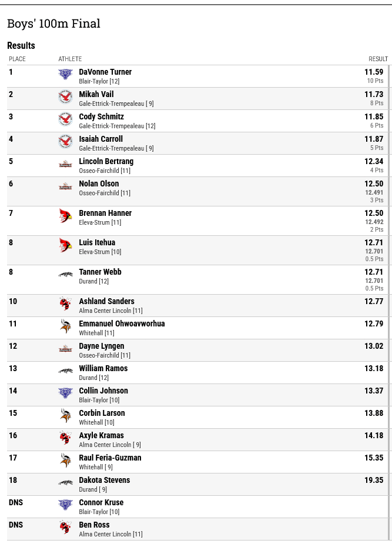Image resolution: width=392 pixels, height=547 pixels.
Task: Open Nolan Olson athlete link
Action: click(99, 184)
